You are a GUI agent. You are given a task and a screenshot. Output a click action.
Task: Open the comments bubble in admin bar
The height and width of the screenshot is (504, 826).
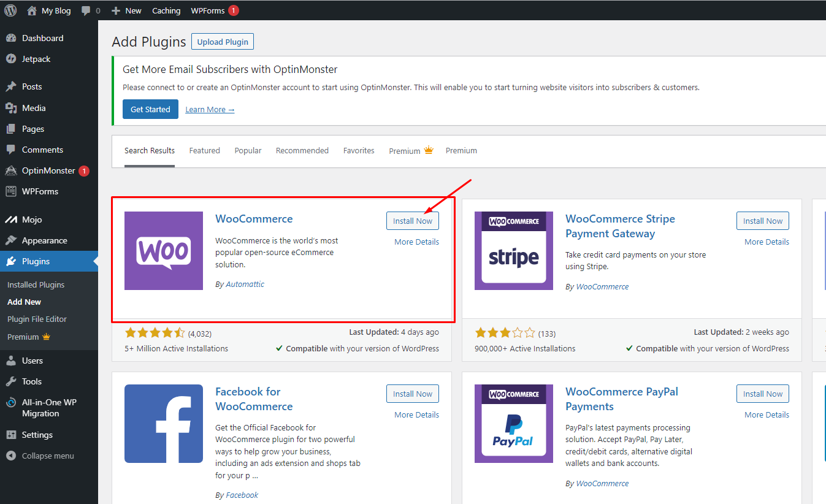point(86,11)
